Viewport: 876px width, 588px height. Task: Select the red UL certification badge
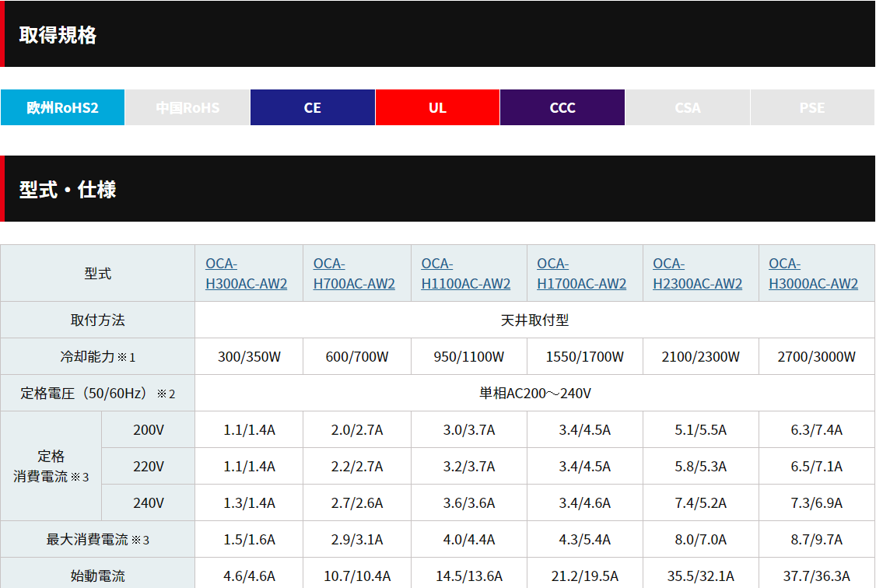437,107
